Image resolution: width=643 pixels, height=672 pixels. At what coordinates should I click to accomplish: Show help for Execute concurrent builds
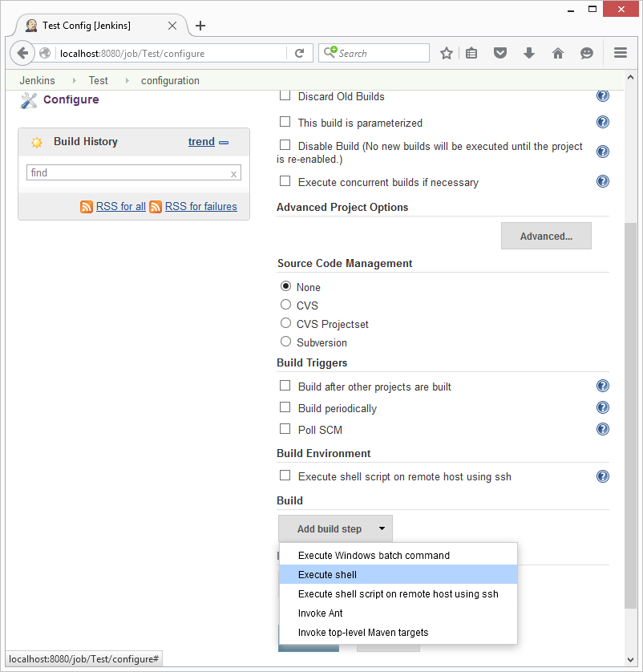[x=603, y=182]
